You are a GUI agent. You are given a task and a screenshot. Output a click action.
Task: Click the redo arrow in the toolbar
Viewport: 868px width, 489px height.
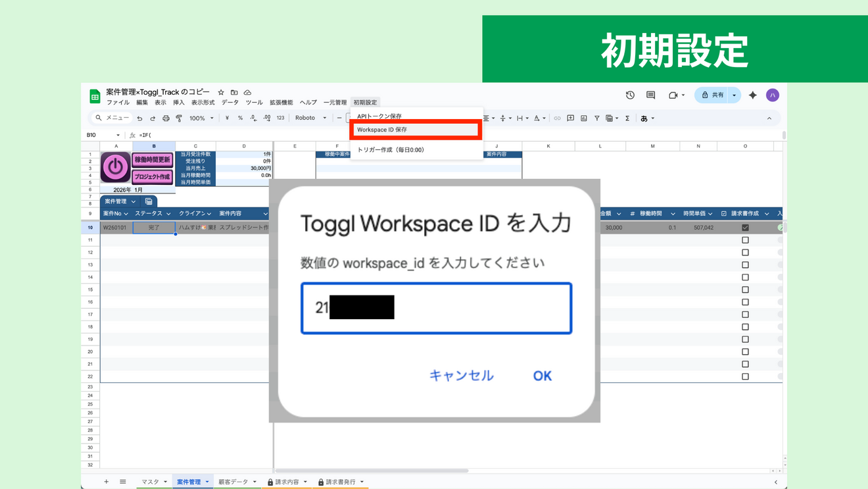pyautogui.click(x=153, y=118)
